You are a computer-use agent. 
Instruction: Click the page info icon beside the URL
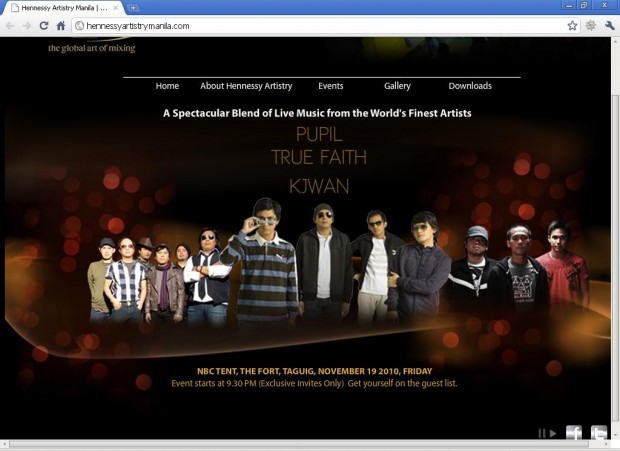[x=80, y=26]
